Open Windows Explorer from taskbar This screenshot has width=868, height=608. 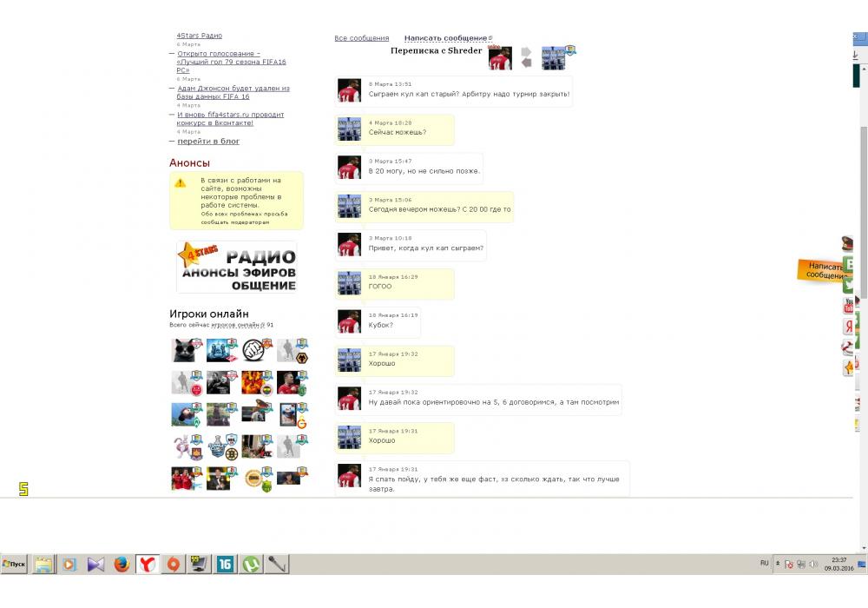(43, 565)
